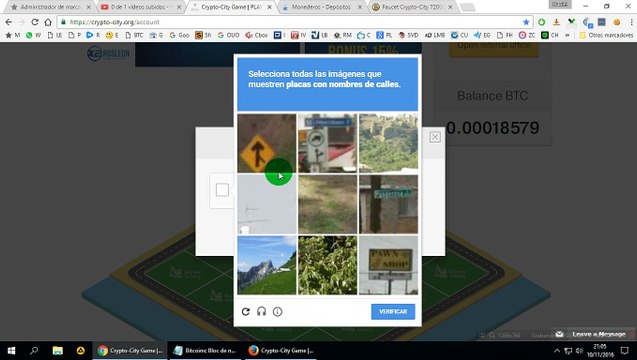Open the Windows Start menu
Image resolution: width=637 pixels, height=360 pixels.
(11, 350)
